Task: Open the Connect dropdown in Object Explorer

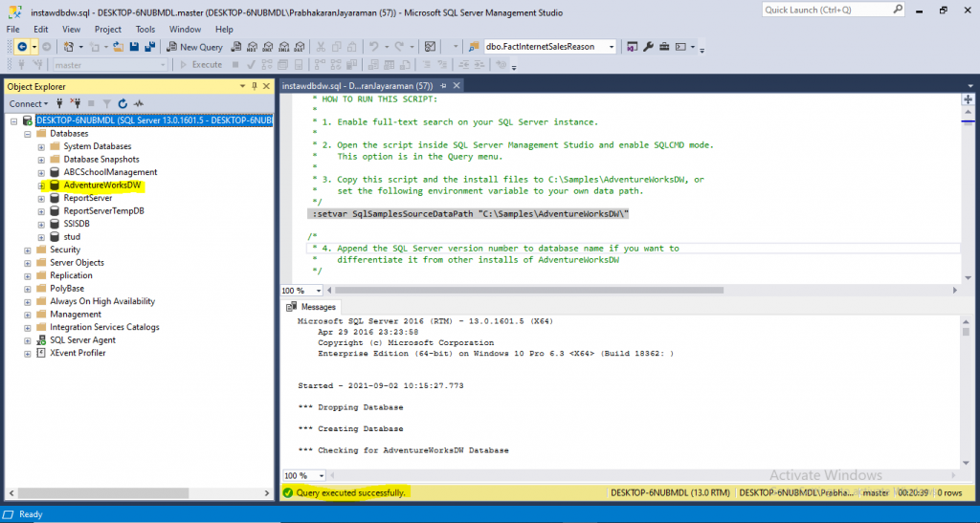Action: click(29, 103)
